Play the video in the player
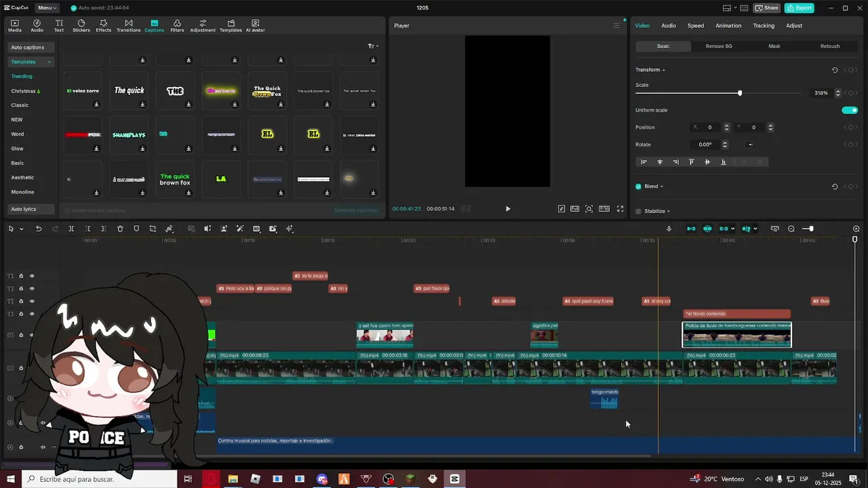The height and width of the screenshot is (488, 868). (508, 209)
